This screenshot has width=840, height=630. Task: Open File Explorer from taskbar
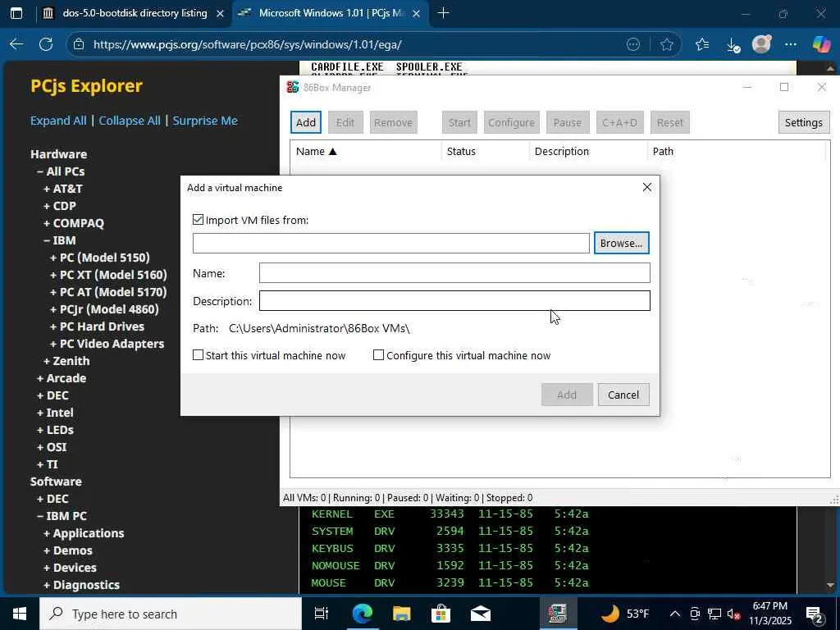401,614
